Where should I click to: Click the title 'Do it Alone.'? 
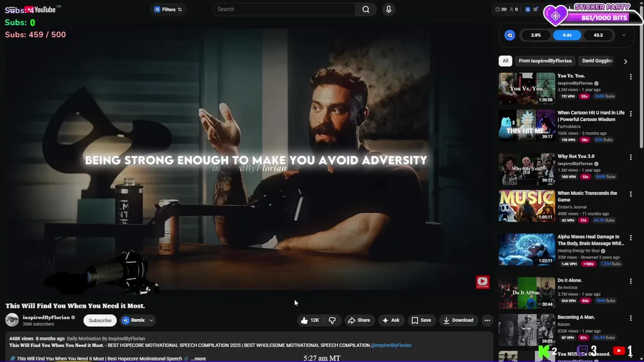(570, 281)
